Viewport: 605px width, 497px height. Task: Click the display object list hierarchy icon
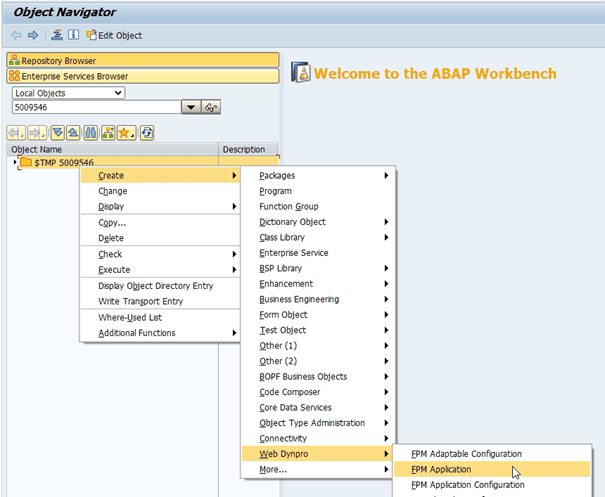coord(57,35)
